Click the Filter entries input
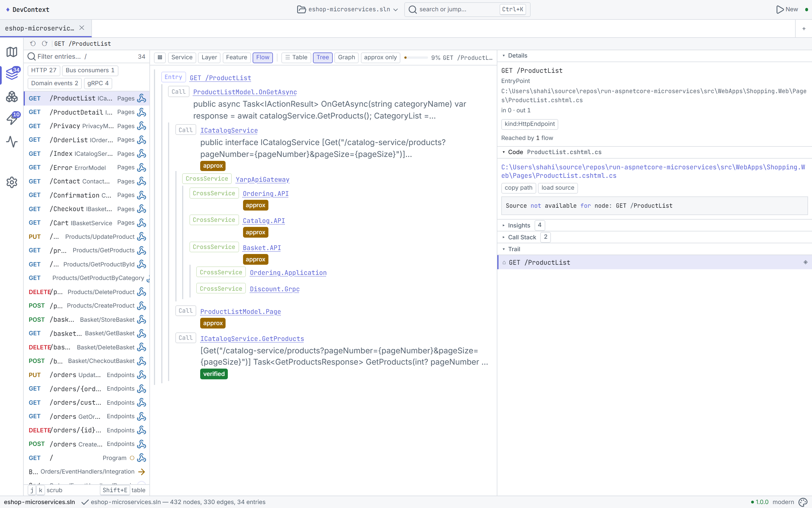The image size is (812, 508). coord(87,57)
